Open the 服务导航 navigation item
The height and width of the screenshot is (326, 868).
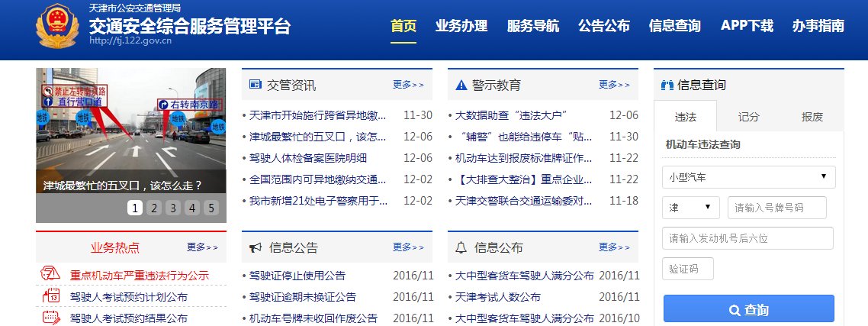pyautogui.click(x=532, y=26)
